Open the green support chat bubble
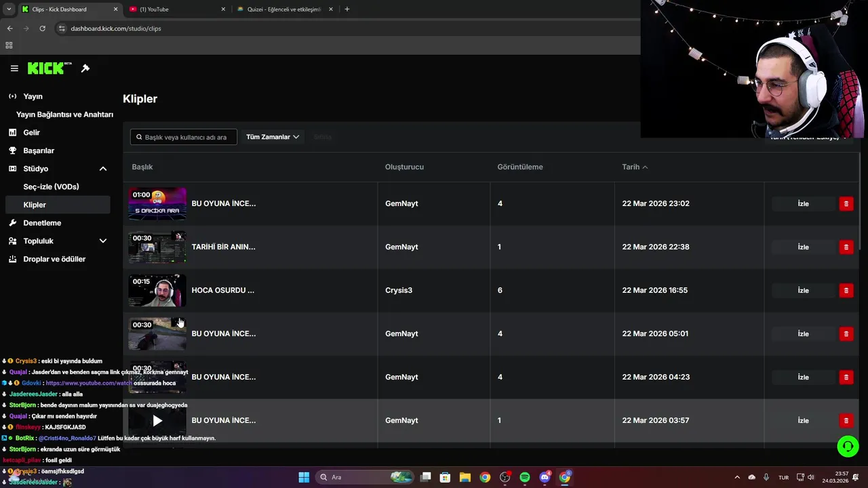Viewport: 868px width, 488px height. [848, 446]
